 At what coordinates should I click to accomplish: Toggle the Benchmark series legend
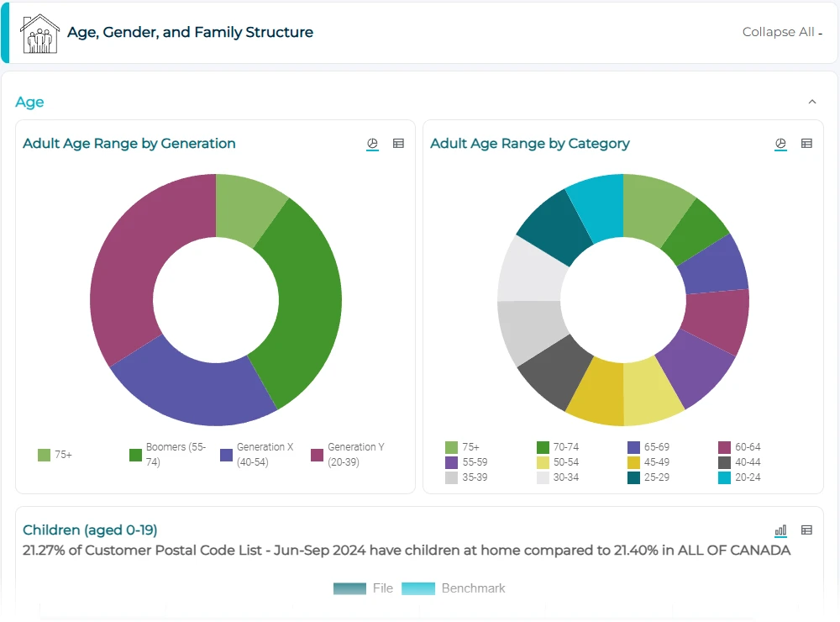[453, 588]
